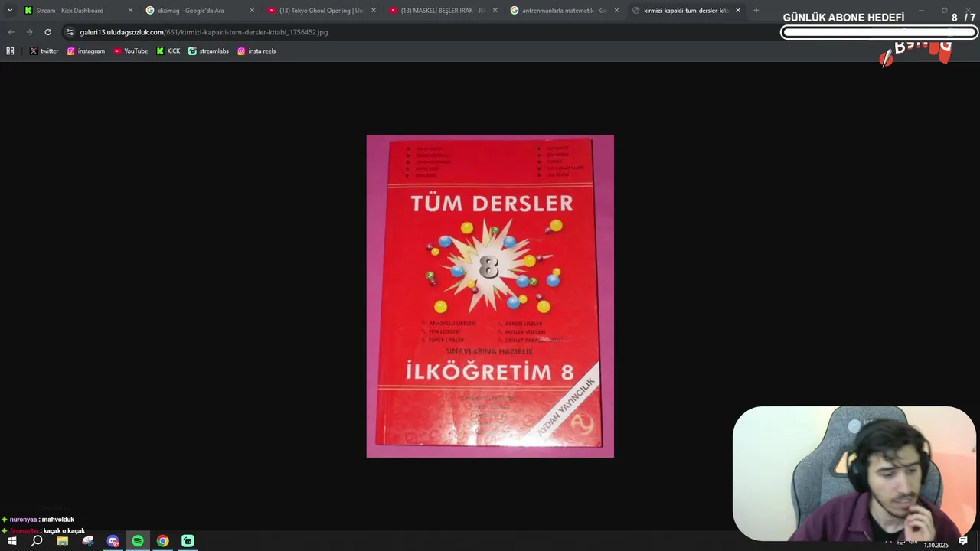Image resolution: width=980 pixels, height=551 pixels.
Task: Open the YouTube bookmark
Action: click(131, 51)
